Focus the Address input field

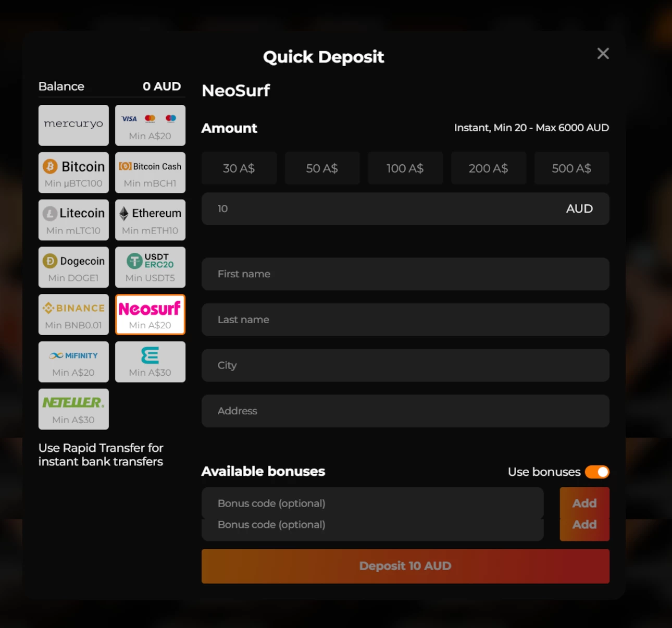pyautogui.click(x=405, y=411)
